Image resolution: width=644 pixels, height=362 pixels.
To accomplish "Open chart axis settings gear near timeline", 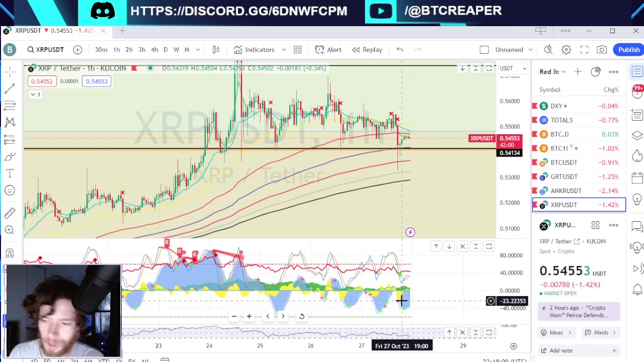I will pos(513,346).
